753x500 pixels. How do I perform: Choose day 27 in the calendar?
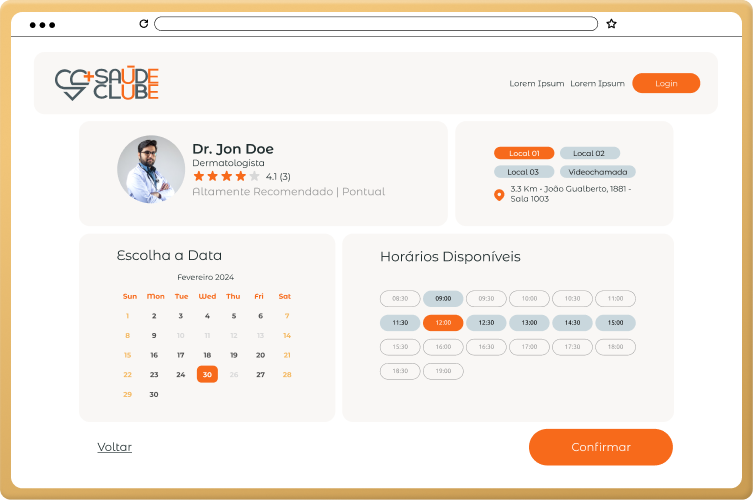coord(260,374)
